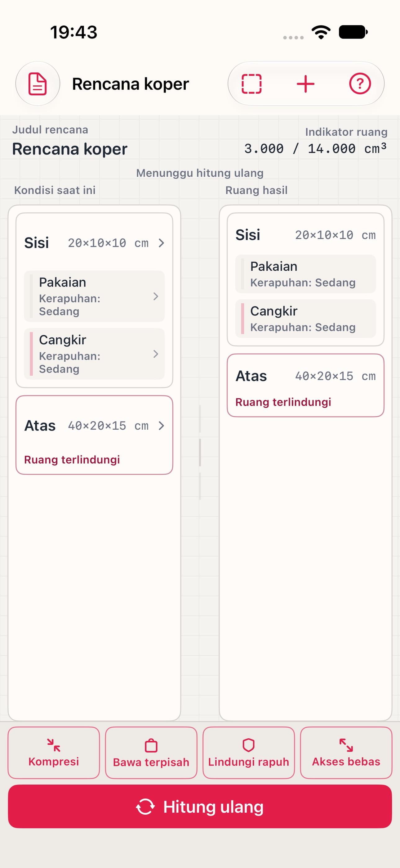Tap the Akses bebas strategy button

click(x=346, y=753)
